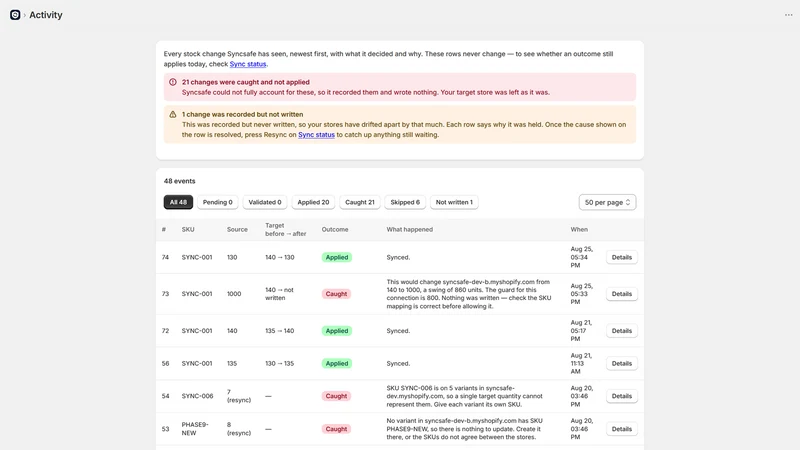The image size is (800, 450).
Task: Open Details for event 74
Action: point(621,257)
